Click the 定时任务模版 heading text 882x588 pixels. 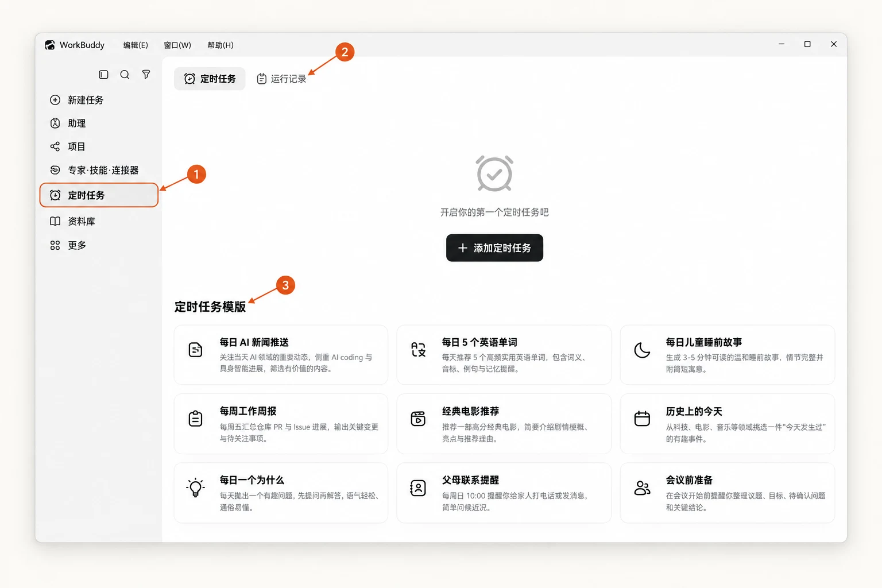point(210,307)
